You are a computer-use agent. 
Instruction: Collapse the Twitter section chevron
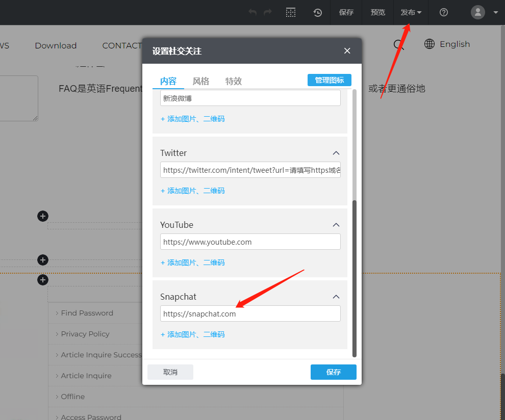pos(336,152)
